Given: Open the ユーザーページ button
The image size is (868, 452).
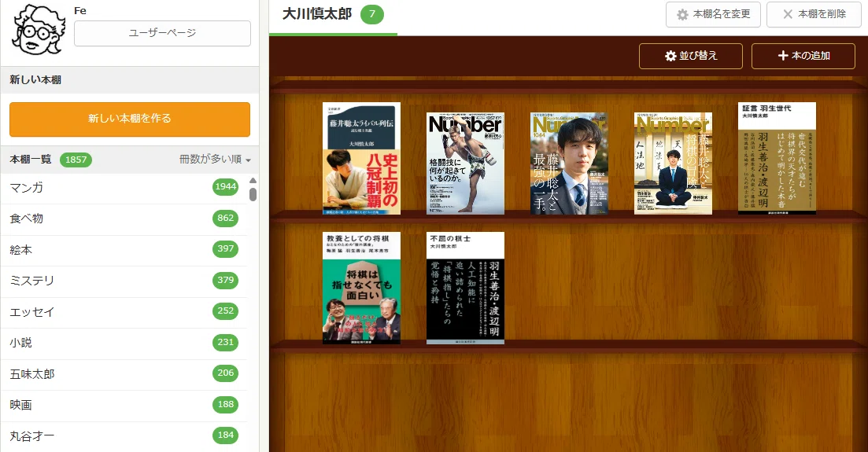Looking at the screenshot, I should 162,33.
